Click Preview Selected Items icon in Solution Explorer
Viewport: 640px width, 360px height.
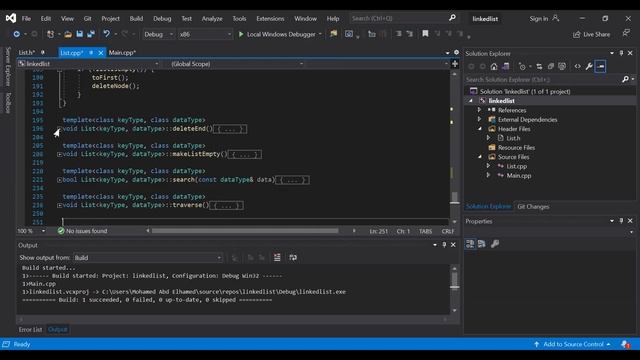pyautogui.click(x=600, y=66)
